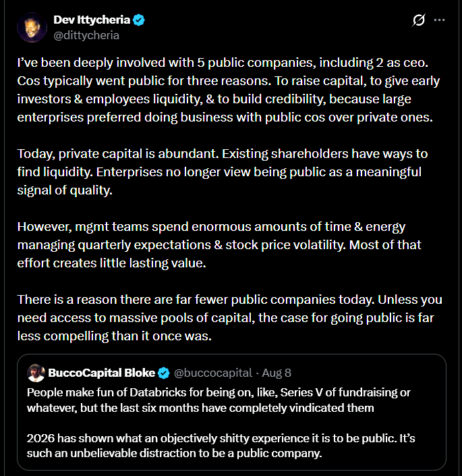Go to the @dittycheria handle
Screen dimensions: 462x476
point(86,36)
